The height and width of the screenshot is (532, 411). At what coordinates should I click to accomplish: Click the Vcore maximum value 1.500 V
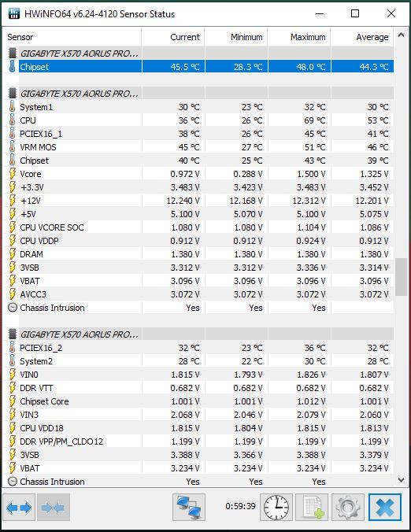[311, 174]
